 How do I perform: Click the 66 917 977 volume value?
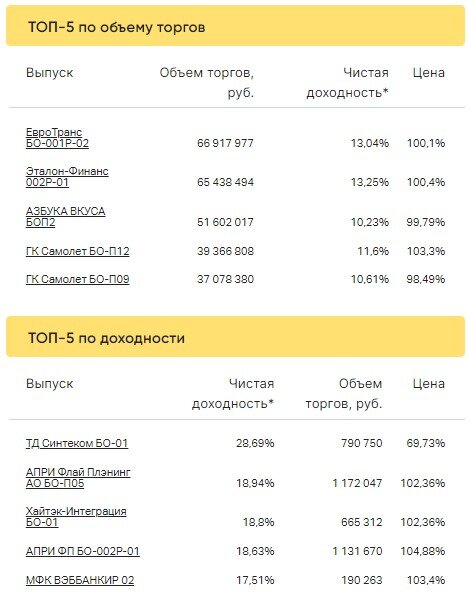pyautogui.click(x=225, y=144)
